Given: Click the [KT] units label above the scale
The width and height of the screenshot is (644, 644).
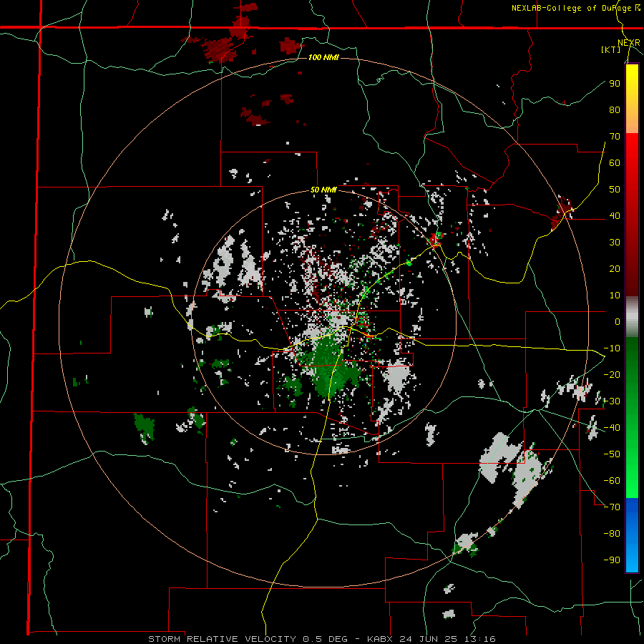Looking at the screenshot, I should click(x=610, y=49).
